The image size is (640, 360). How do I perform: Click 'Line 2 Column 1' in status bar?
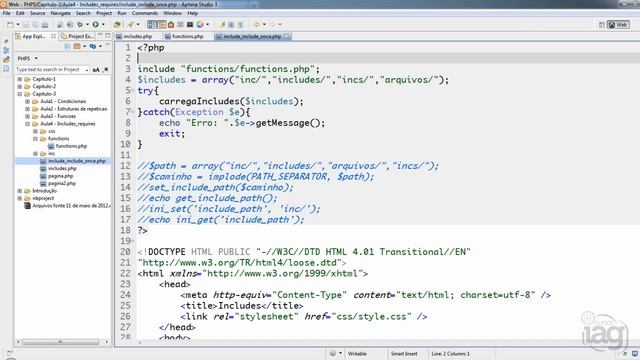[450, 353]
